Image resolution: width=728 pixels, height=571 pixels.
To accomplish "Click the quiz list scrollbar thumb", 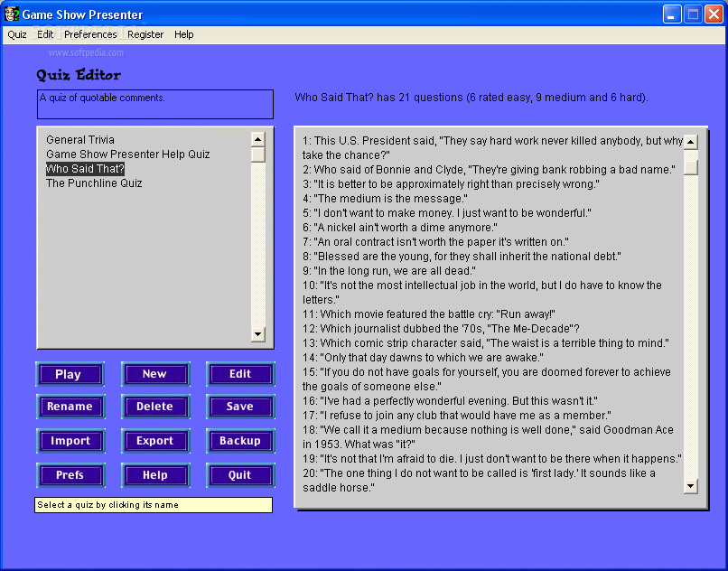I will click(257, 154).
